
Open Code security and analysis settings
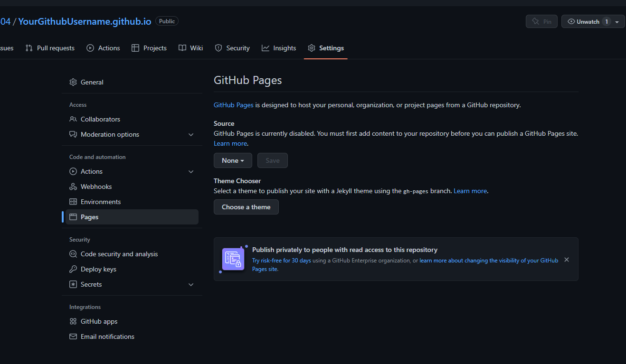pyautogui.click(x=132, y=254)
